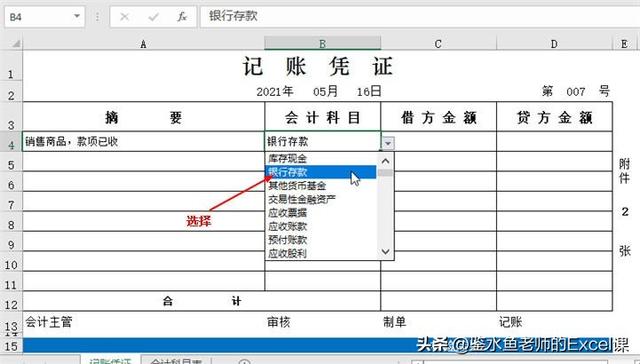Click the dropdown list scroll up arrow
This screenshot has width=640, height=364.
coord(385,160)
